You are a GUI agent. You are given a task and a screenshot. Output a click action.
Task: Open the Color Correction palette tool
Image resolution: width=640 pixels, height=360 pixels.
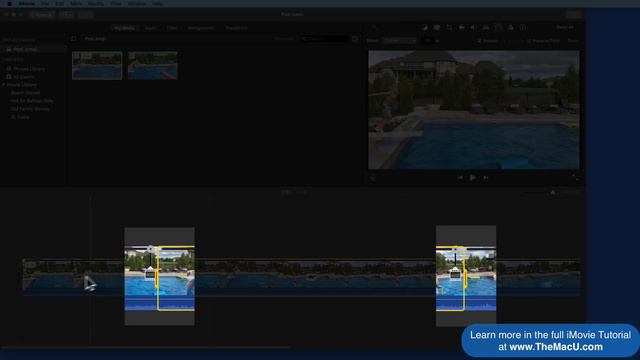pyautogui.click(x=437, y=27)
